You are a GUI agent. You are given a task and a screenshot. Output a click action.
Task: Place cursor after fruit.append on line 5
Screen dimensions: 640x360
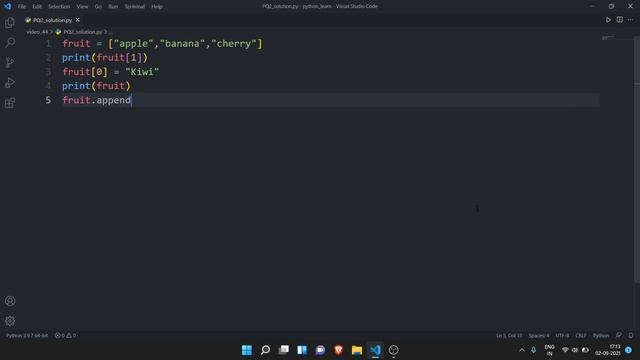pos(131,100)
